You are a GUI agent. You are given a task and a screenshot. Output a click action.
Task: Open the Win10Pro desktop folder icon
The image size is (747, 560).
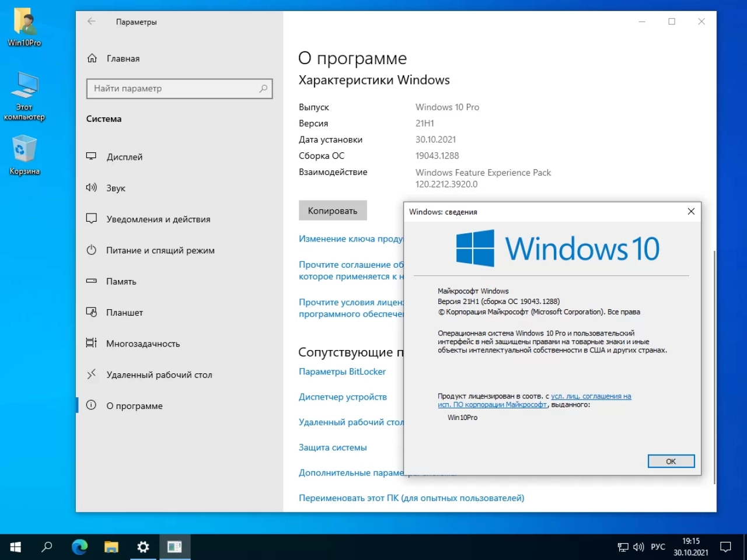pos(25,26)
